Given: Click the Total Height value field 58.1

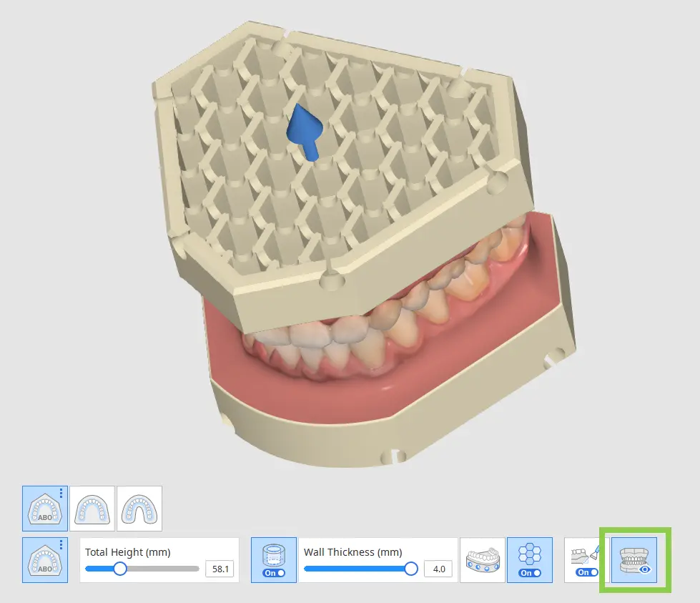Looking at the screenshot, I should point(218,569).
